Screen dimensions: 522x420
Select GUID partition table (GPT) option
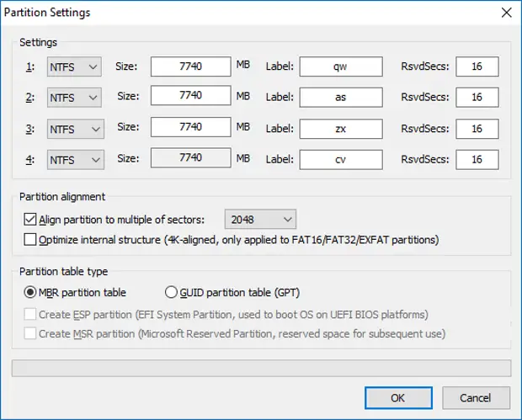tap(172, 293)
